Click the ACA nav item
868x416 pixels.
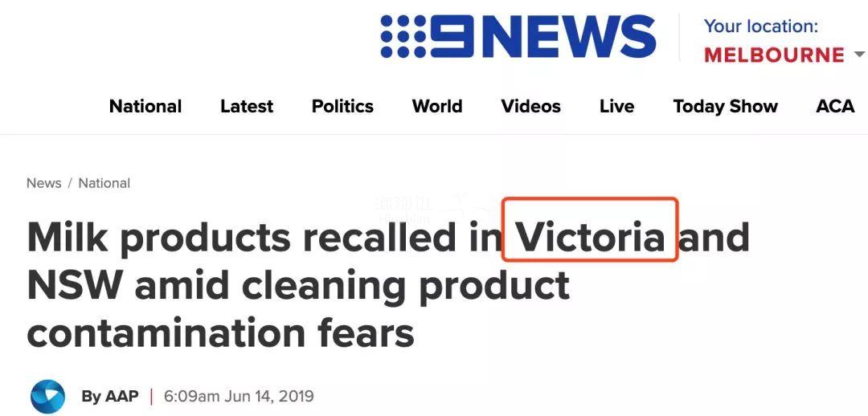click(835, 106)
